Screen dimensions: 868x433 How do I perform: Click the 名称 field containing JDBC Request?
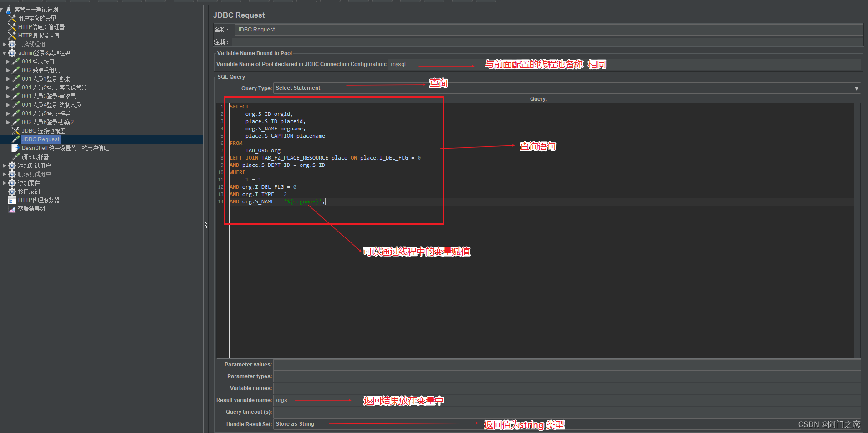click(549, 30)
